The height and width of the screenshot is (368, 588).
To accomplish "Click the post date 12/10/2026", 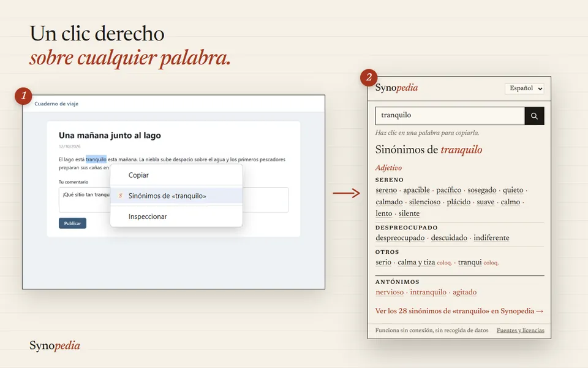I will point(69,147).
